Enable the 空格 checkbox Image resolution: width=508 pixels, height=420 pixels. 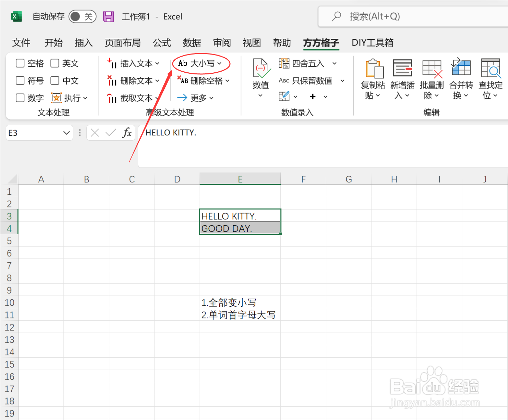pyautogui.click(x=20, y=63)
